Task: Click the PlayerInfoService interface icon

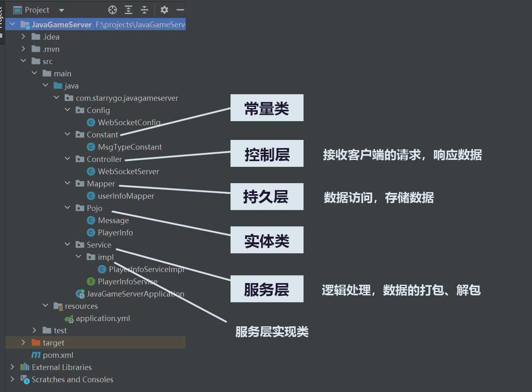Action: click(91, 281)
